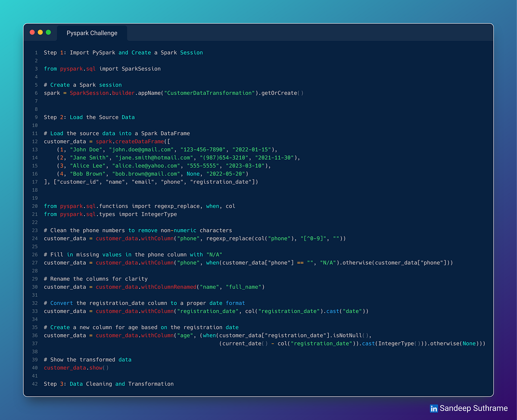Click the green maximize circle icon
The width and height of the screenshot is (517, 420).
[x=48, y=32]
